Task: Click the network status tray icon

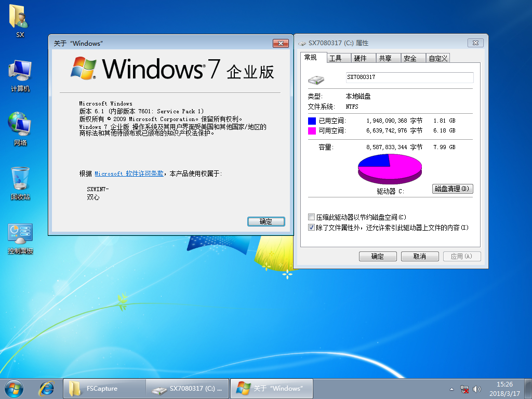Action: click(x=464, y=389)
